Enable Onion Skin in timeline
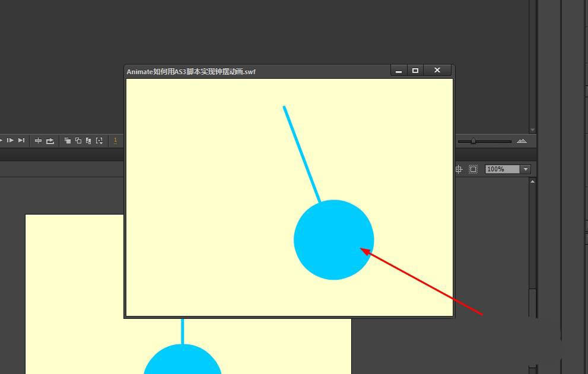588x374 pixels. point(68,140)
